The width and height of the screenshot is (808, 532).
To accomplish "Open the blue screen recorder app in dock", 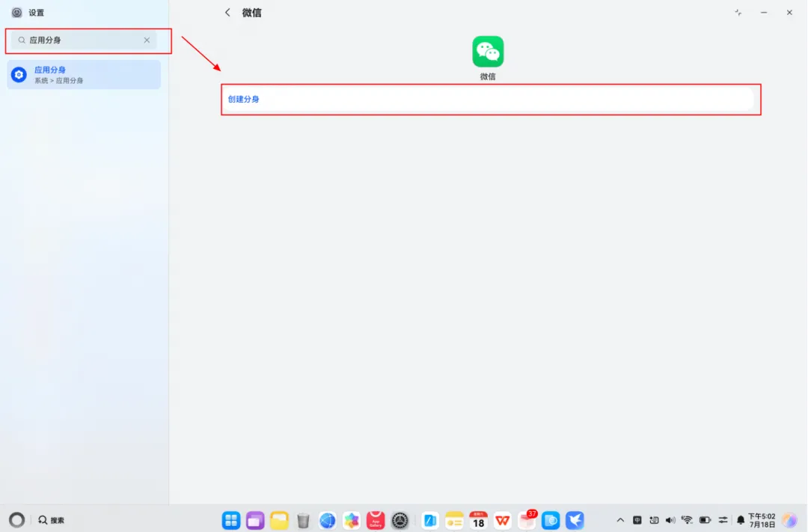I will [x=551, y=520].
